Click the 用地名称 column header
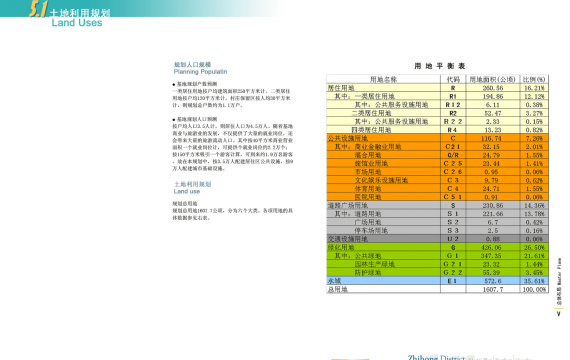The width and height of the screenshot is (570, 360). pyautogui.click(x=384, y=79)
